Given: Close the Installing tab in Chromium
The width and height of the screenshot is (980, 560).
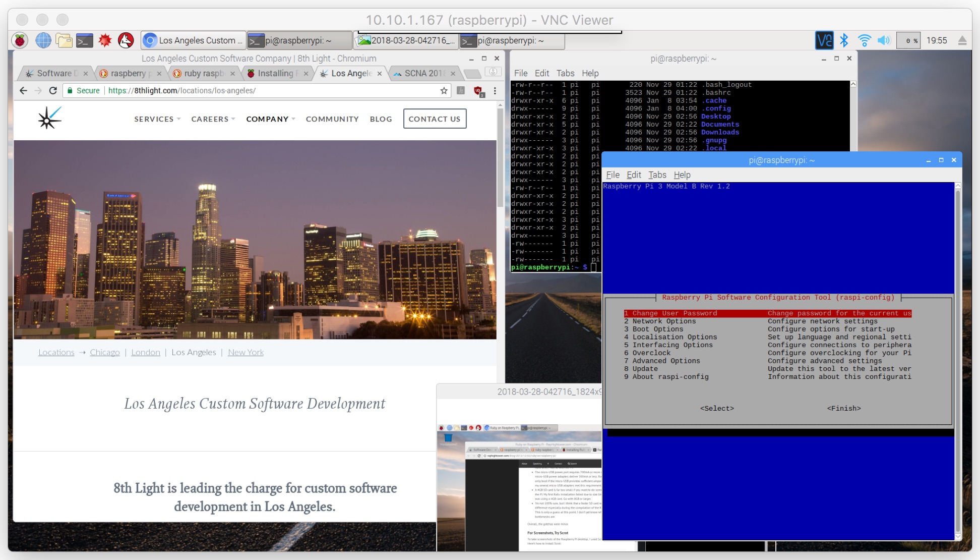Looking at the screenshot, I should point(306,74).
